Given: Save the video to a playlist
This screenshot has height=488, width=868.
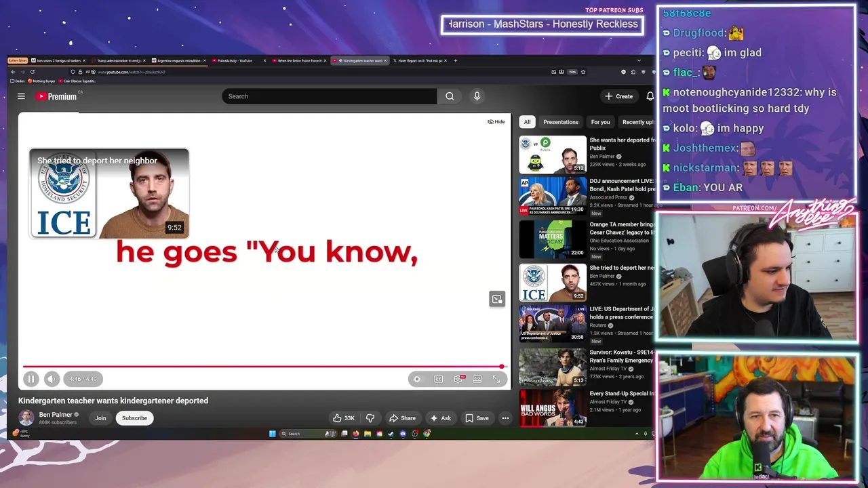Looking at the screenshot, I should pyautogui.click(x=477, y=418).
